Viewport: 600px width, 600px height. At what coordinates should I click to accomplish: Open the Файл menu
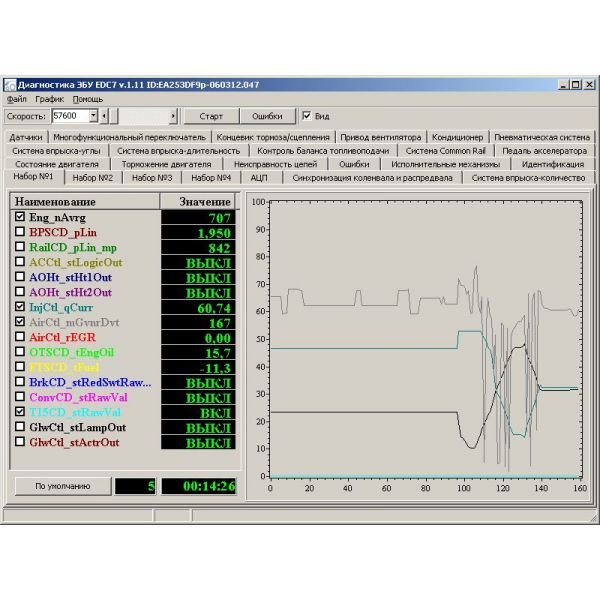tap(17, 99)
